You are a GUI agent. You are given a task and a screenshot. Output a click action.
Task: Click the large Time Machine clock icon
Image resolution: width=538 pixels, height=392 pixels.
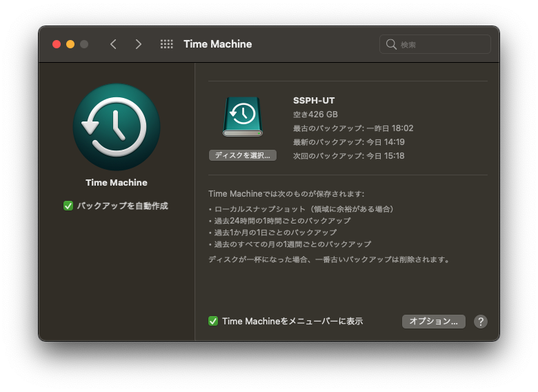(x=117, y=127)
